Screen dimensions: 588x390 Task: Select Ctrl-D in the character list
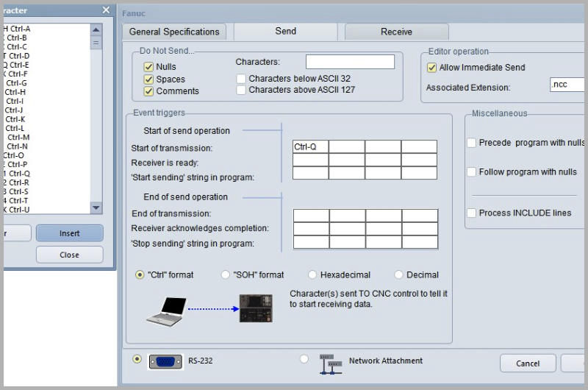[47, 56]
